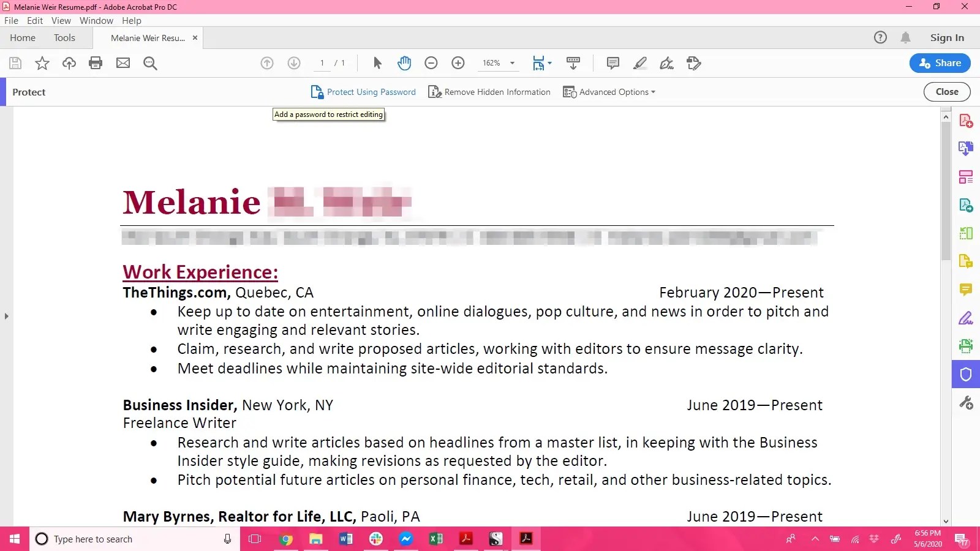Open the page fit options dropdown
This screenshot has width=980, height=551.
tap(542, 63)
